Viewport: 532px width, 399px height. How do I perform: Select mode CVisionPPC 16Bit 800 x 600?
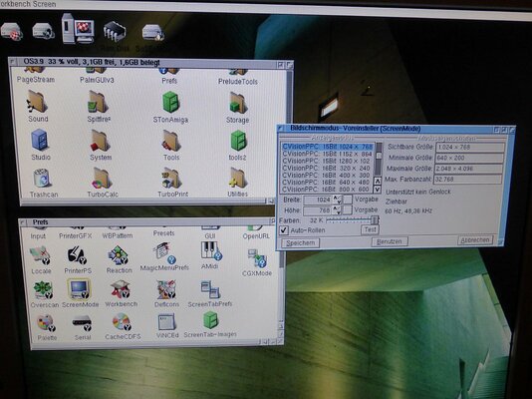coord(327,190)
